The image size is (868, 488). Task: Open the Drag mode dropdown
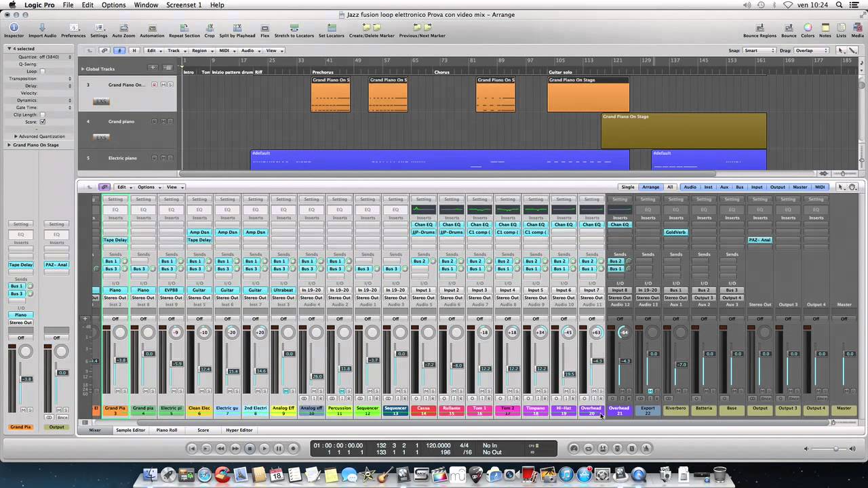point(812,51)
